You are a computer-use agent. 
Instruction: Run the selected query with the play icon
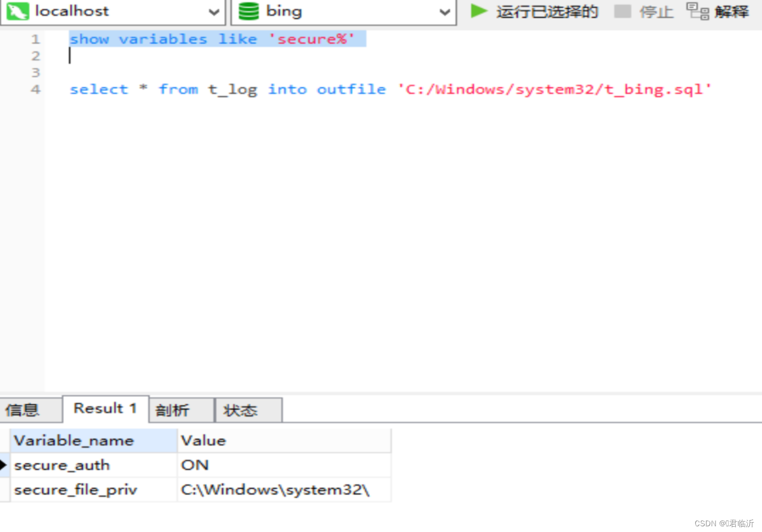pyautogui.click(x=479, y=11)
